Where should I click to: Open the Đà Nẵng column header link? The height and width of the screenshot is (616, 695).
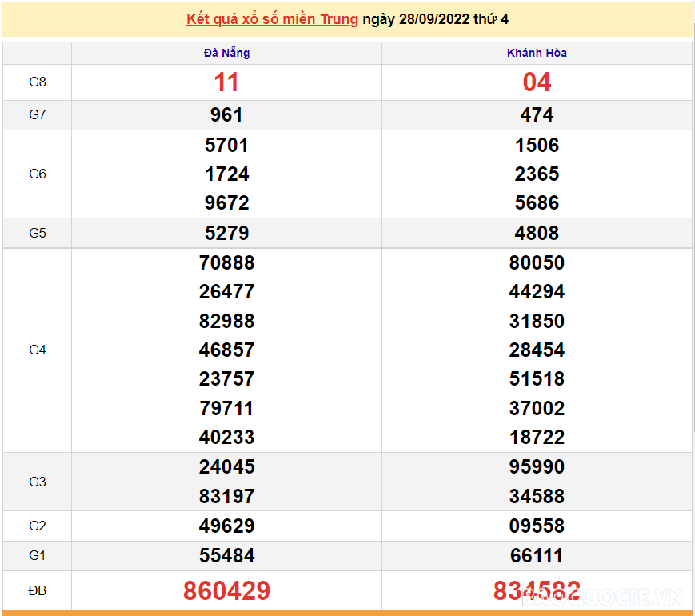click(226, 53)
